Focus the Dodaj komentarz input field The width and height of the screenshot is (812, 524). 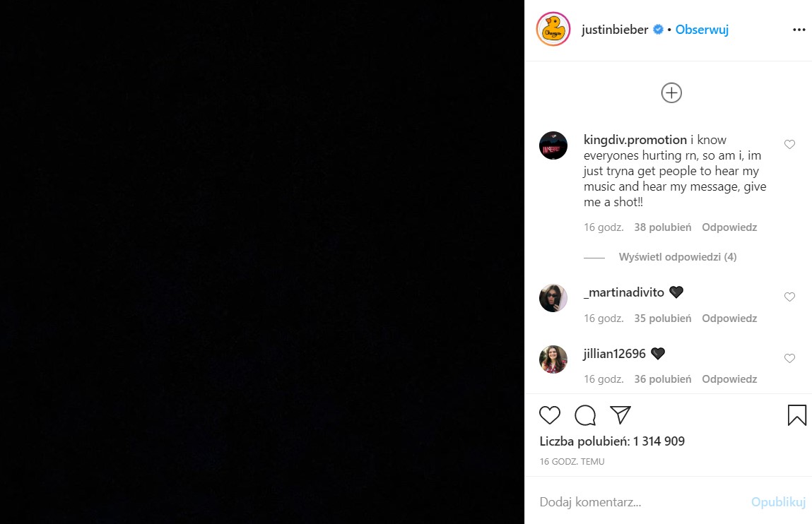[636, 502]
